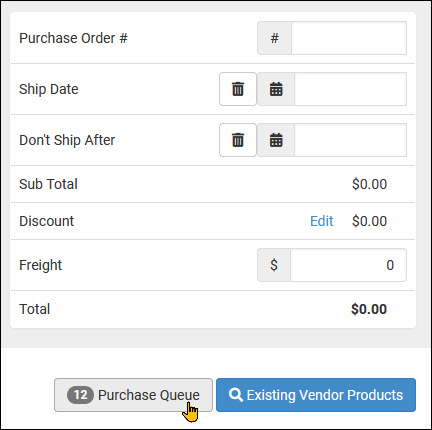Clear the Ship Date with trash icon

[x=238, y=89]
